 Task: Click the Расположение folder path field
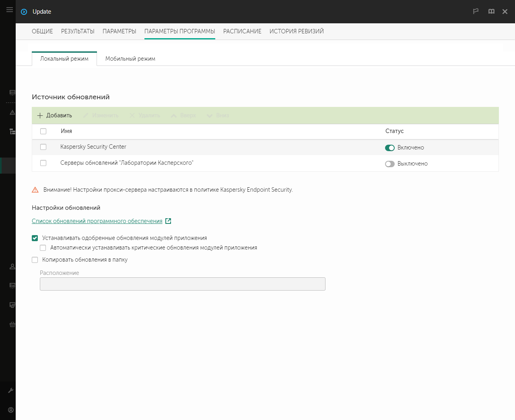pos(182,284)
